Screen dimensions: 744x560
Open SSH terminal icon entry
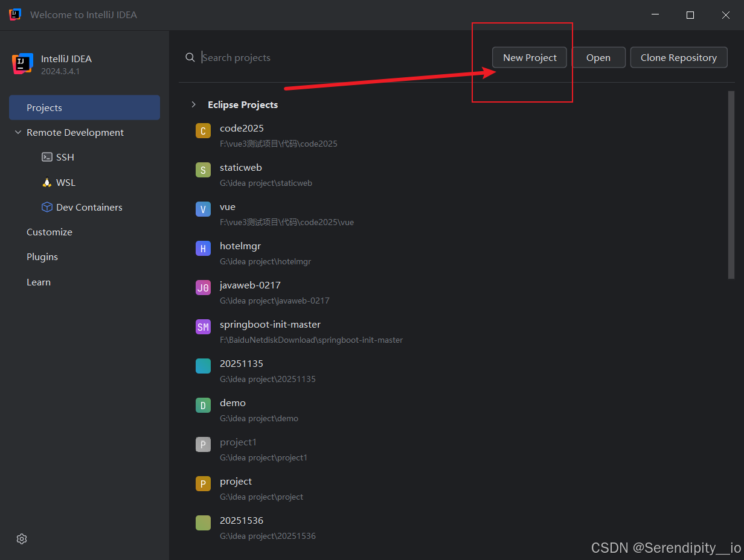click(46, 157)
